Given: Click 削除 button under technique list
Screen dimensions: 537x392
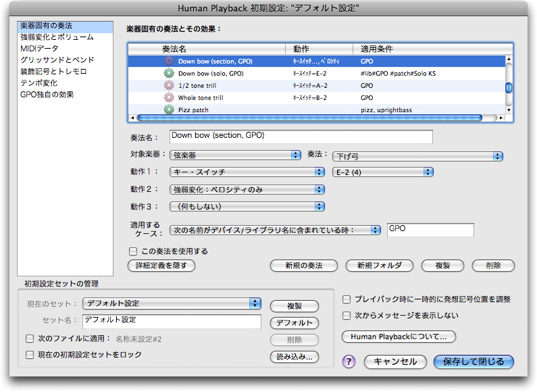Looking at the screenshot, I should tap(493, 266).
